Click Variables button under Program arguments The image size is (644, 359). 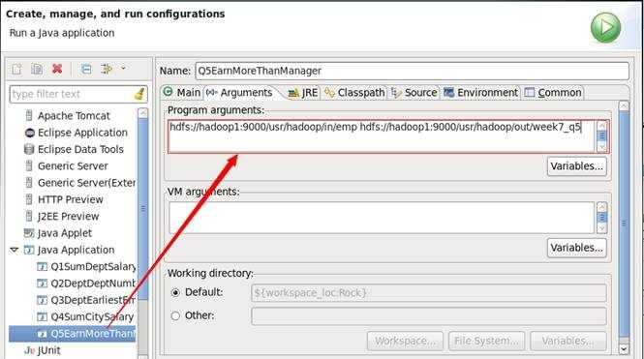(576, 166)
